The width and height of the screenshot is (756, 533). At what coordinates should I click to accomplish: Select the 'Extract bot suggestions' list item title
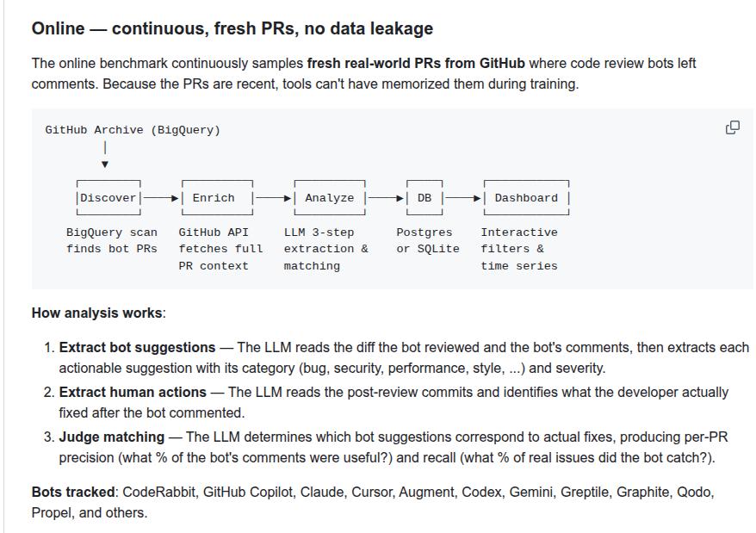[137, 347]
